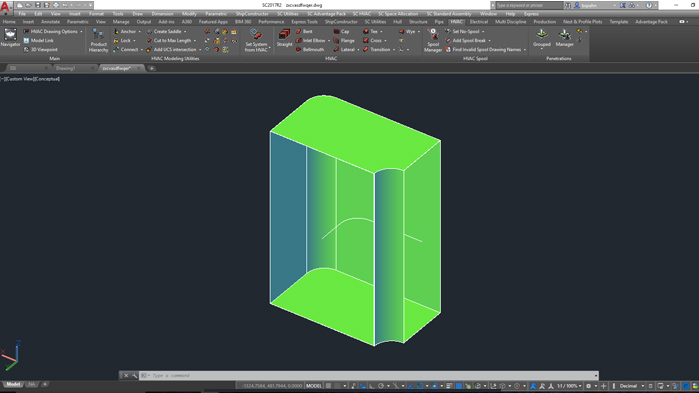699x393 pixels.
Task: Open the Home ribbon tab
Action: (8, 21)
